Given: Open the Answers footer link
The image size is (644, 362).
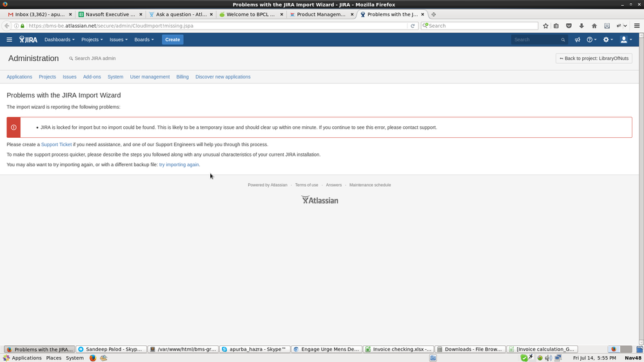Looking at the screenshot, I should pos(333,185).
